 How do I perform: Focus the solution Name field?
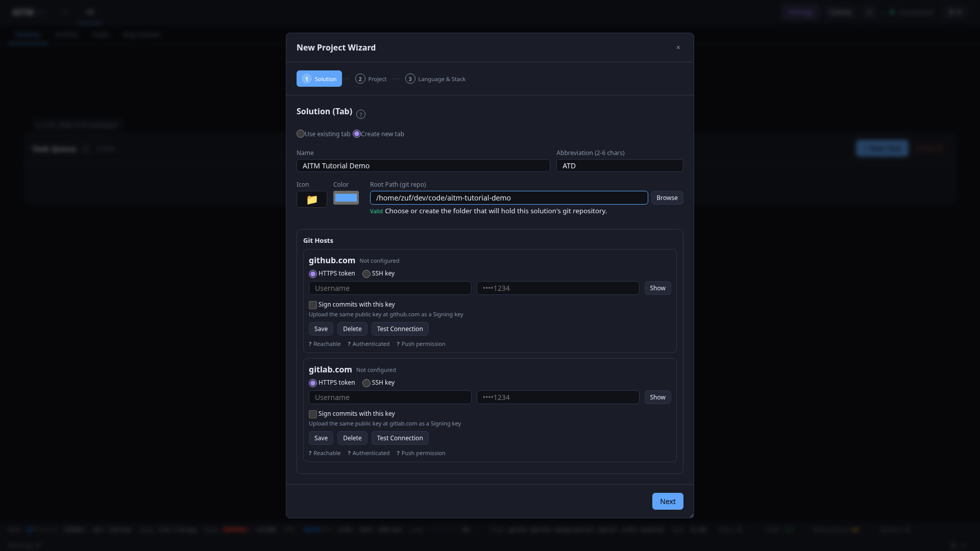coord(423,166)
